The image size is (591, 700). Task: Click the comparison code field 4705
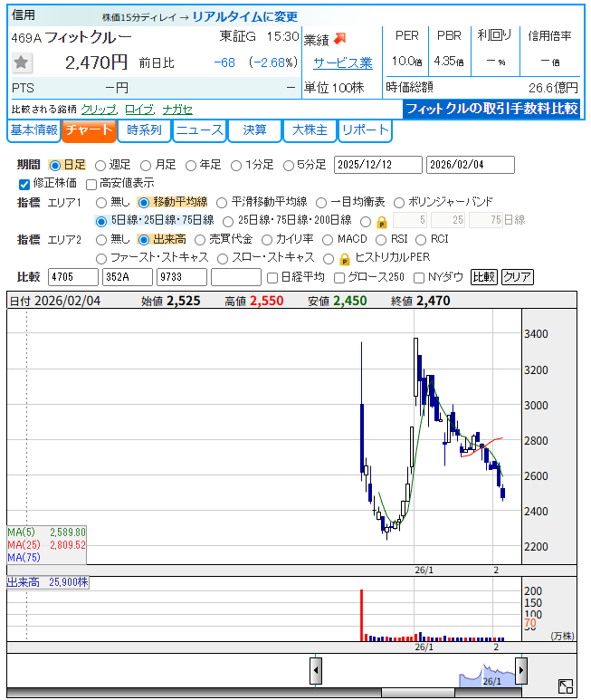73,277
